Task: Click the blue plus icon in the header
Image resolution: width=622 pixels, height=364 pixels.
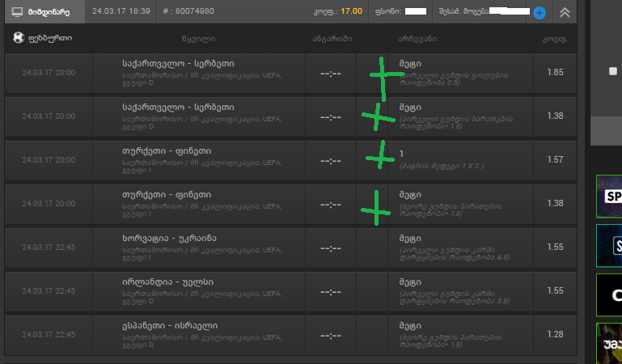Action: tap(539, 13)
